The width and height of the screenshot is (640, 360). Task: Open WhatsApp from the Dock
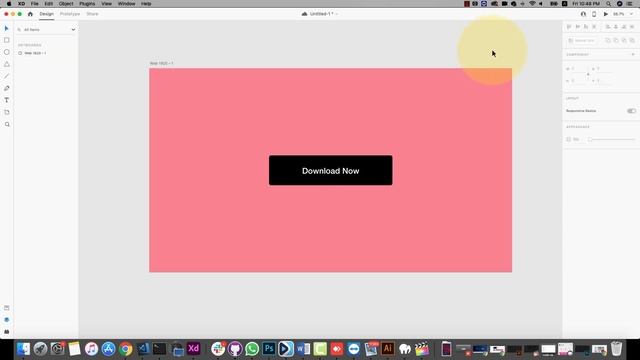(x=252, y=349)
